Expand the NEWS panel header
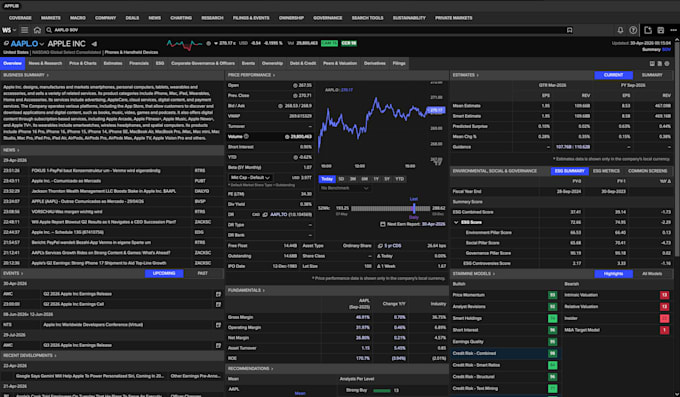680x397 pixels. 11,150
